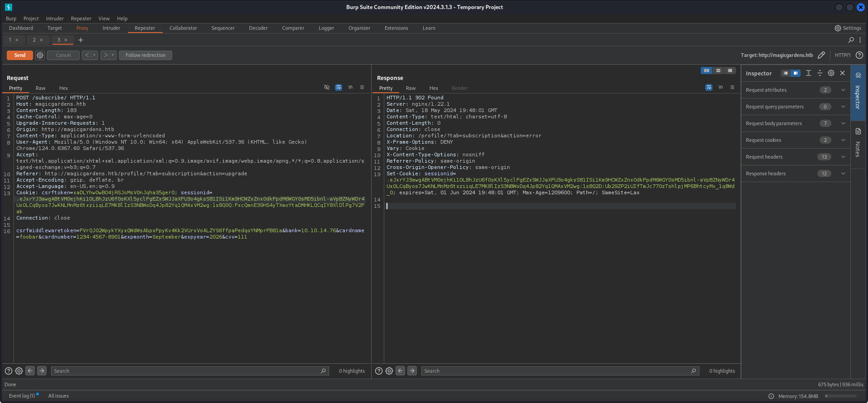The height and width of the screenshot is (403, 868).
Task: Switch to top/bottom split layout view
Action: [x=718, y=70]
